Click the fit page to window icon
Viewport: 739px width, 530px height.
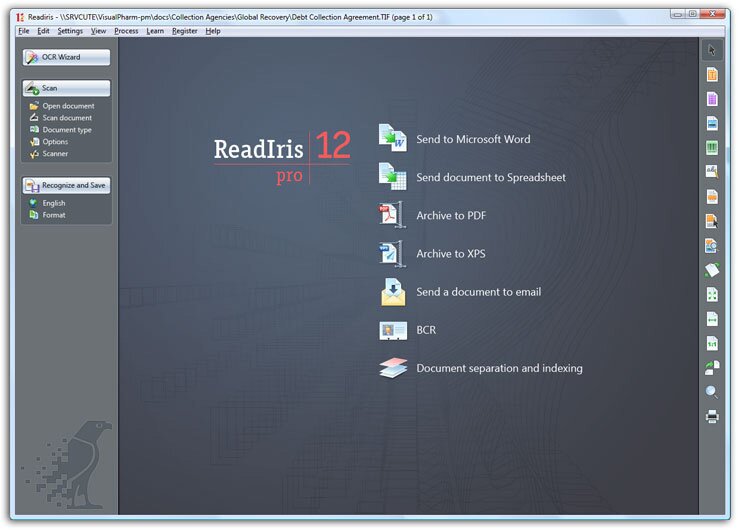coord(712,294)
